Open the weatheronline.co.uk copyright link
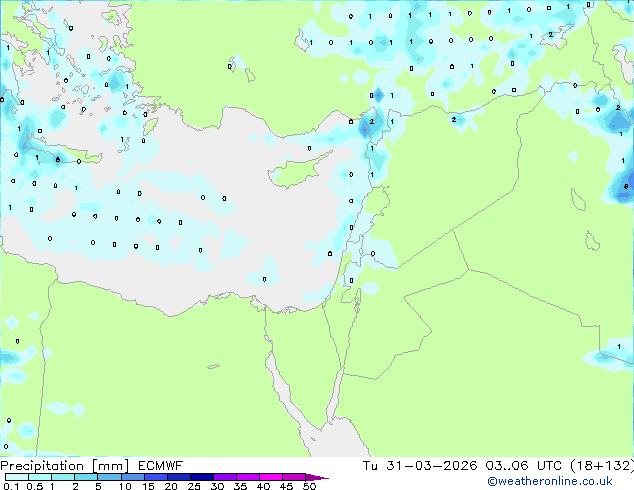634x490 pixels. coord(550,481)
